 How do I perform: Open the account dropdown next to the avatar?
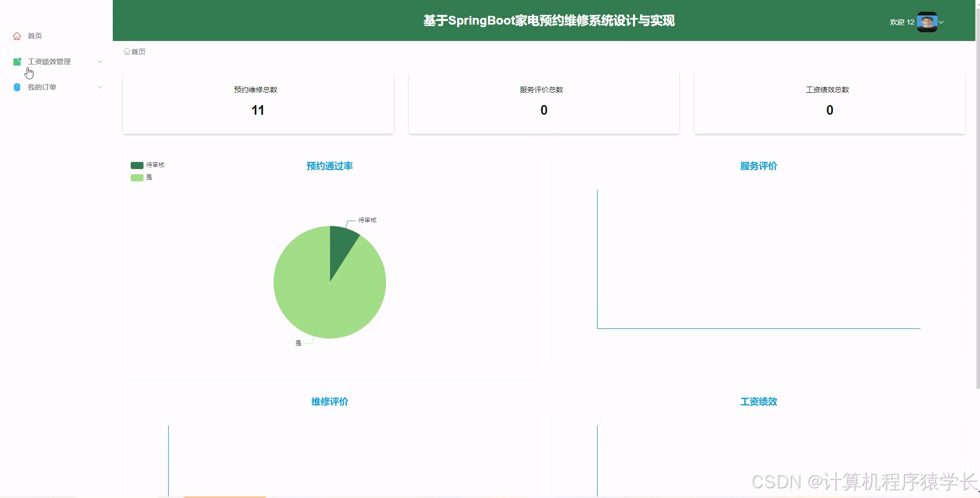942,22
